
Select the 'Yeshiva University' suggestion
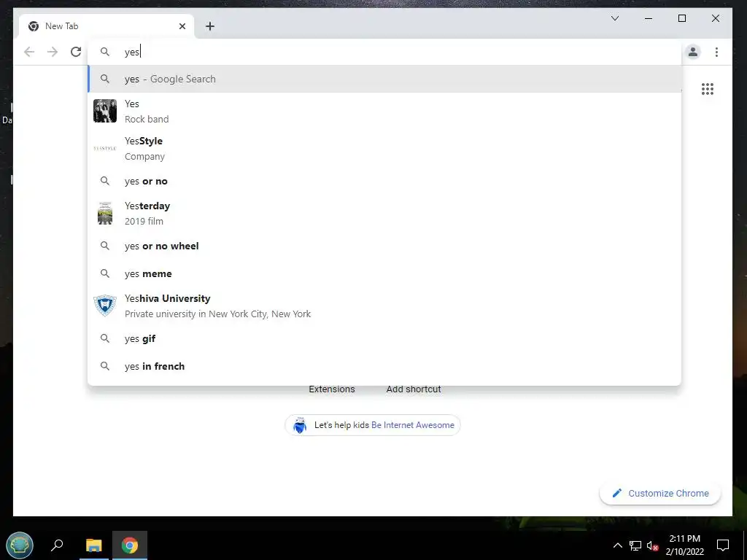(x=385, y=306)
